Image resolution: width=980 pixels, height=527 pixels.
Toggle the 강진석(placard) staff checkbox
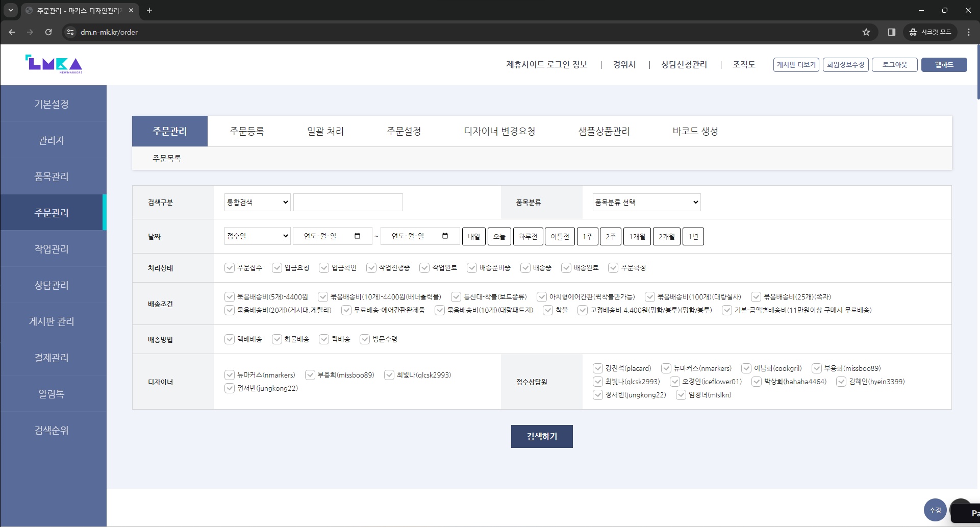click(598, 368)
